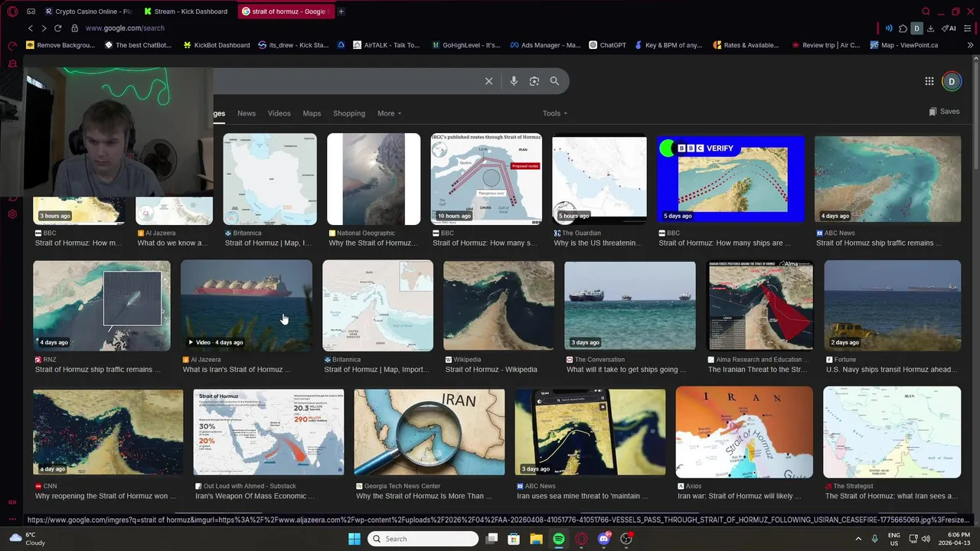Open the Out Loud with Ahmed infographic
980x551 pixels.
pos(268,432)
